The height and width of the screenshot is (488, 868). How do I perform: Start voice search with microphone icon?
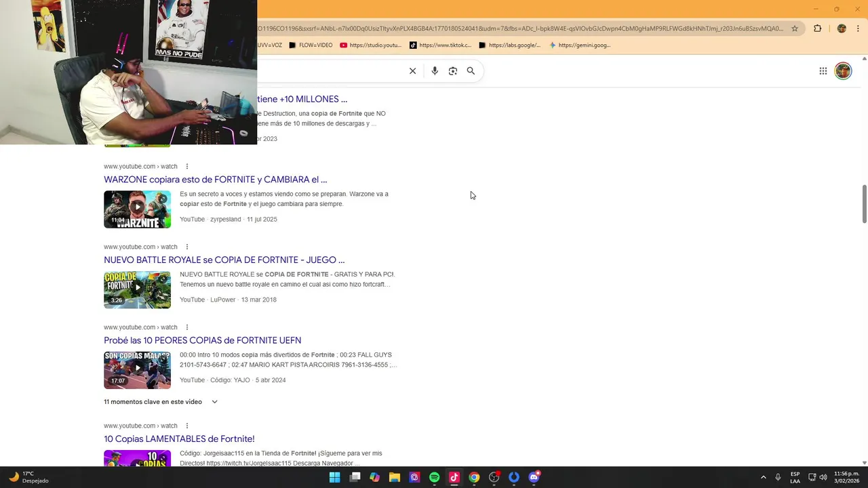tap(435, 71)
